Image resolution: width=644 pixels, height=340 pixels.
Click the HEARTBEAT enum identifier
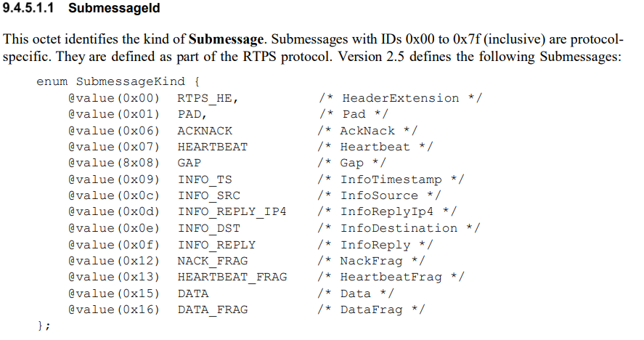(212, 147)
